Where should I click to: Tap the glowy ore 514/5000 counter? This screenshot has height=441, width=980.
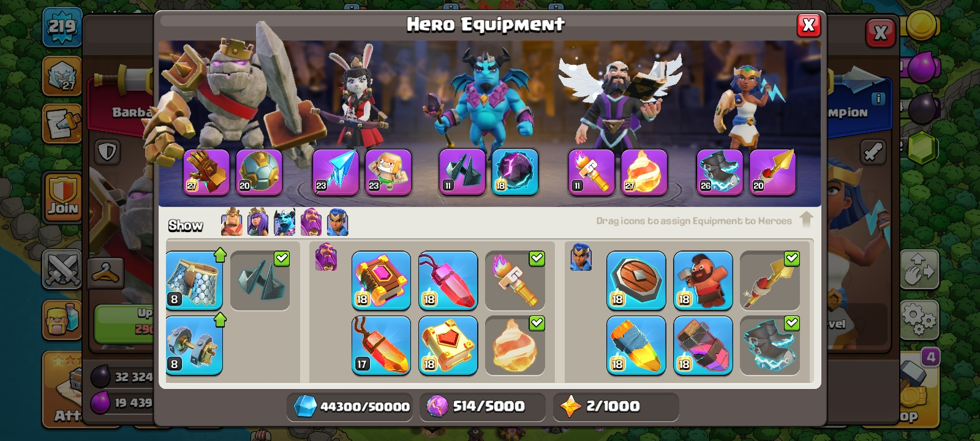tap(483, 407)
